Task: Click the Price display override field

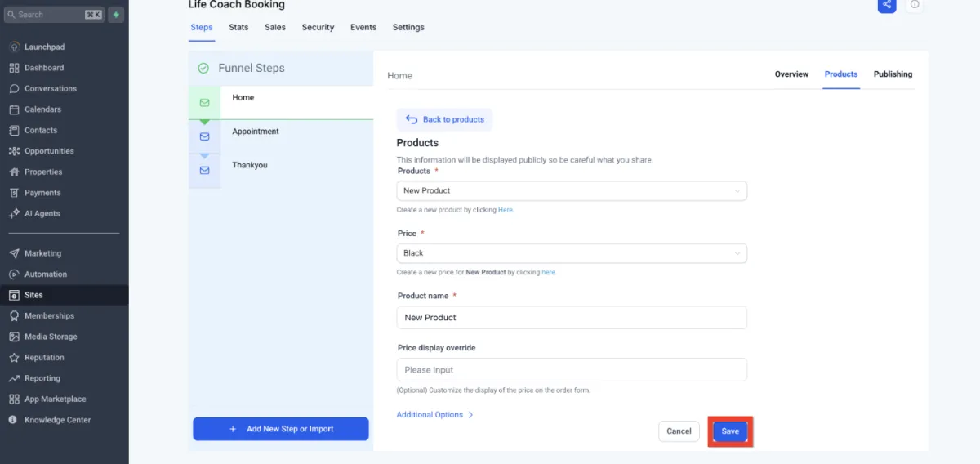Action: (x=571, y=370)
